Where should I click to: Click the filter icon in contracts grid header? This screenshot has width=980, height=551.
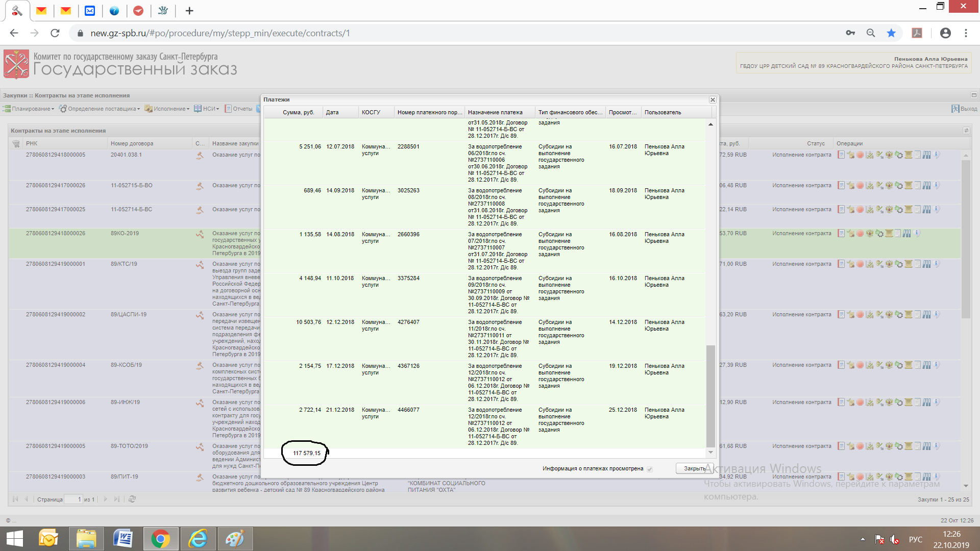[16, 144]
